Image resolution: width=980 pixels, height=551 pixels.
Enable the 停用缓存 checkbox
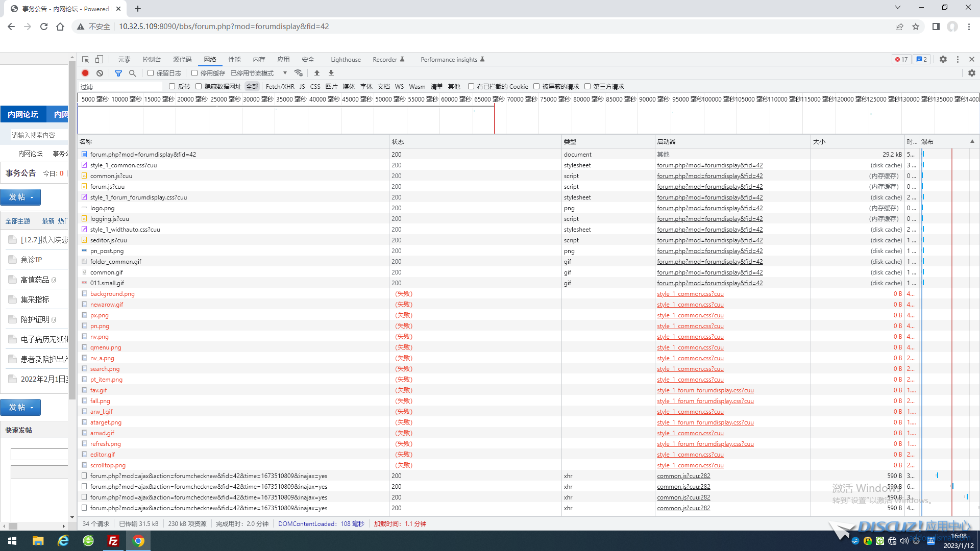coord(194,73)
